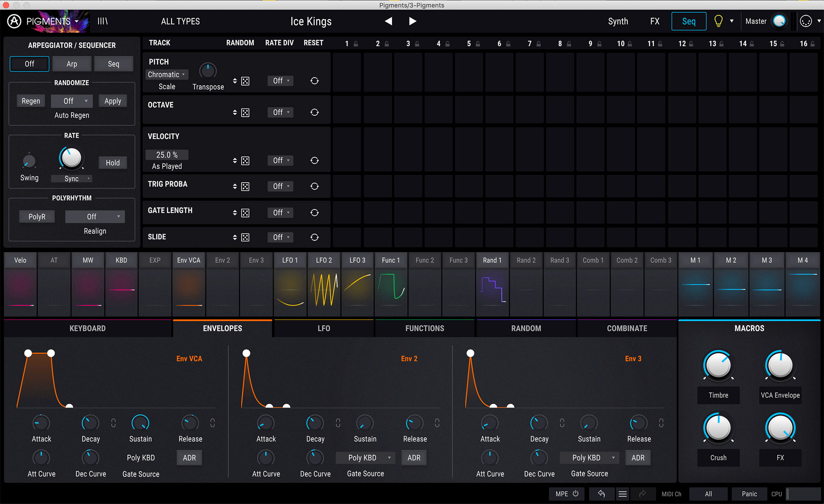Open the history list menu icon
Viewport: 824px width, 504px height.
[623, 494]
